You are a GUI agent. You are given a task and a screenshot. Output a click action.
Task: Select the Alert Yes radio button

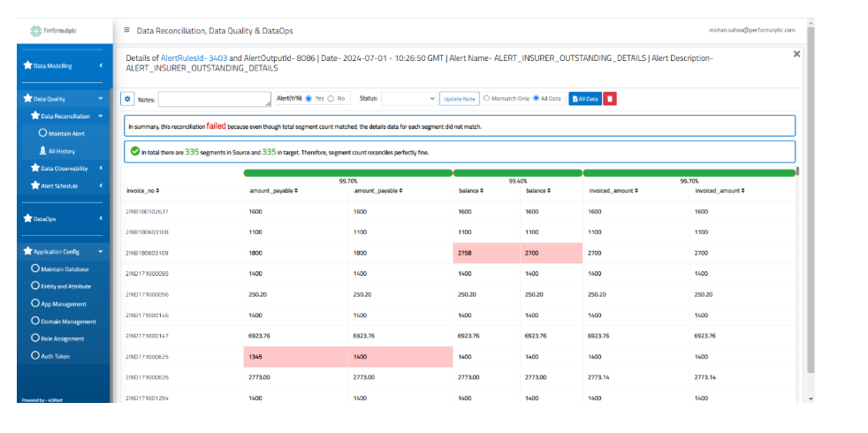[308, 98]
